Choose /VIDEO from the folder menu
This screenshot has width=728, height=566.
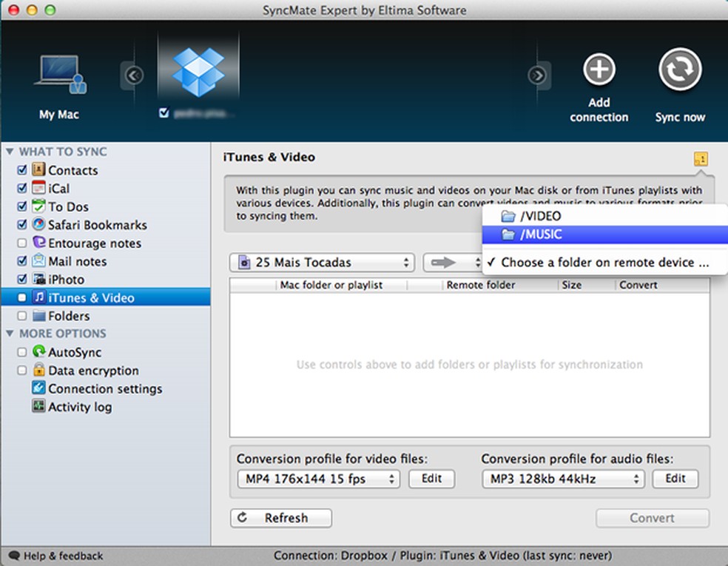tap(604, 216)
